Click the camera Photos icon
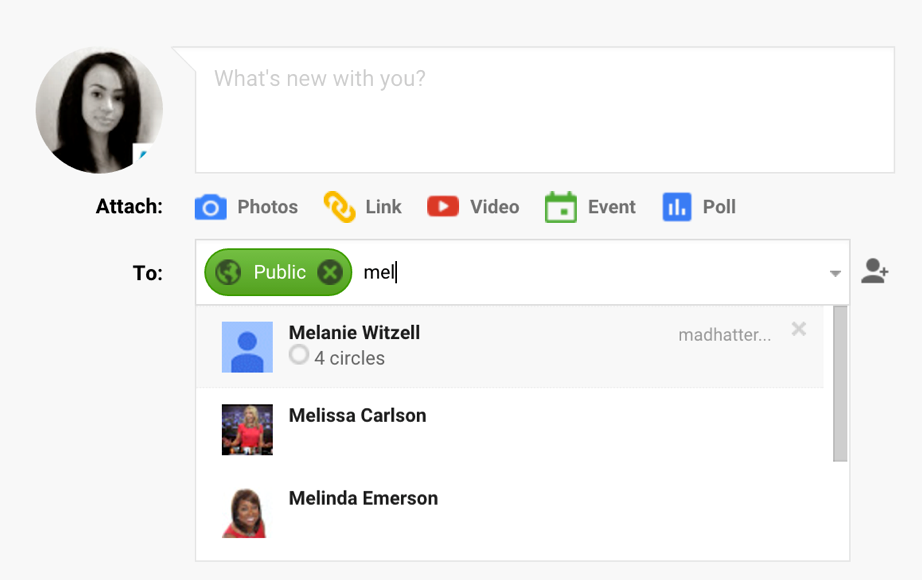Image resolution: width=922 pixels, height=580 pixels. coord(210,207)
